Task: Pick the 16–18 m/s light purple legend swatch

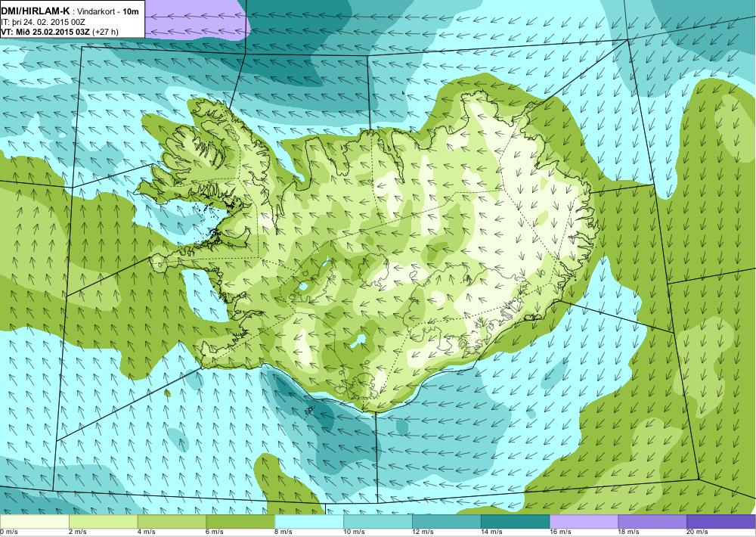Action: click(584, 522)
